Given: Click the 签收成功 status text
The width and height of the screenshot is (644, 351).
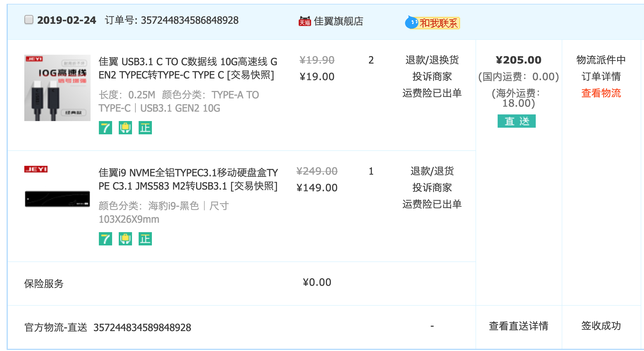Looking at the screenshot, I should click(x=601, y=326).
